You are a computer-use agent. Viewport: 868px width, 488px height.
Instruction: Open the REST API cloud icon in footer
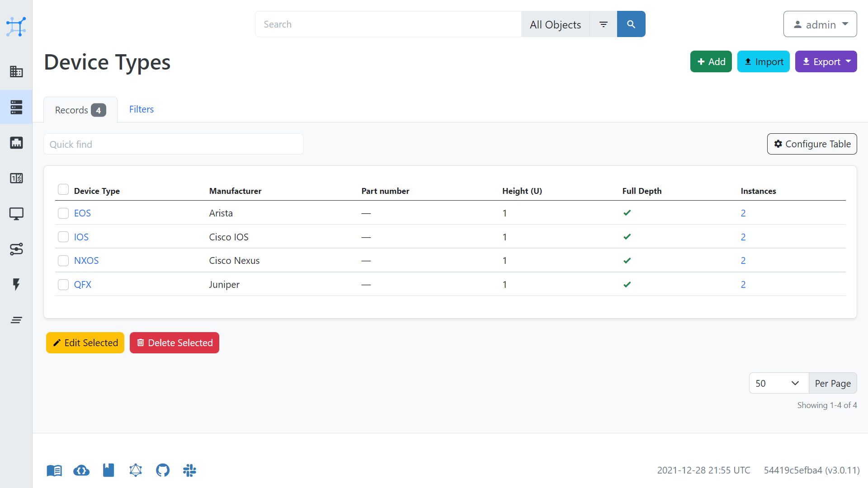[x=81, y=470]
